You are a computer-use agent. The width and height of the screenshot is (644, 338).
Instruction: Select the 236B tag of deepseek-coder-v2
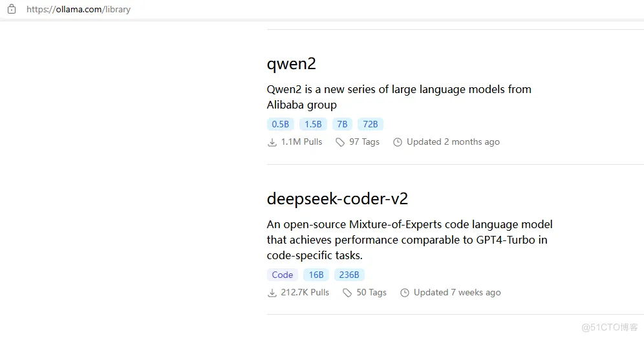point(349,275)
